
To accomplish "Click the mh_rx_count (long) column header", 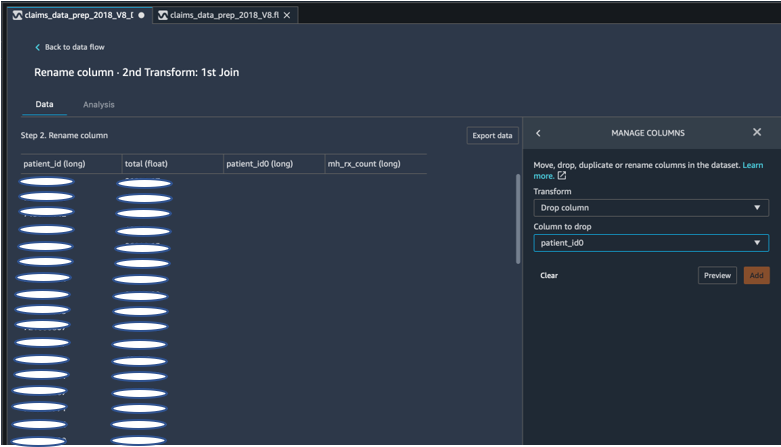I will pyautogui.click(x=364, y=163).
